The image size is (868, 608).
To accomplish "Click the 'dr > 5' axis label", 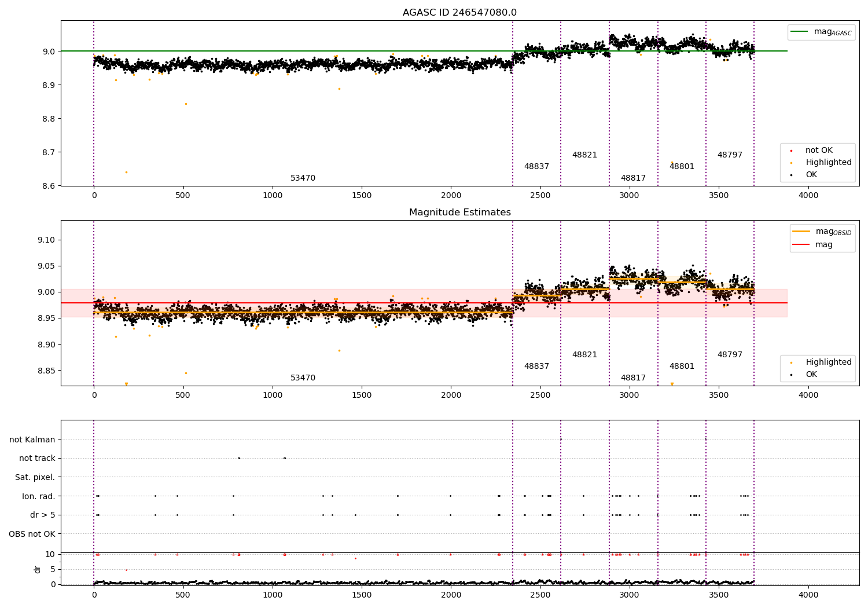I will pos(43,515).
